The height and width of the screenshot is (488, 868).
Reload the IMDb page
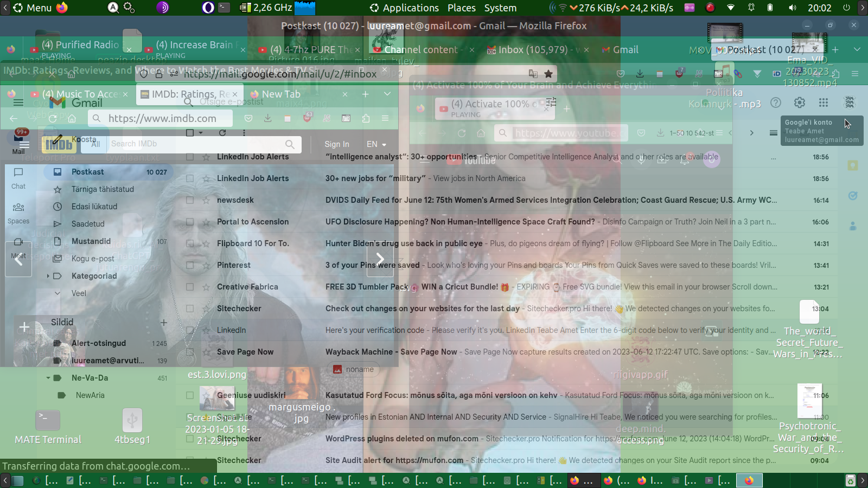click(53, 118)
